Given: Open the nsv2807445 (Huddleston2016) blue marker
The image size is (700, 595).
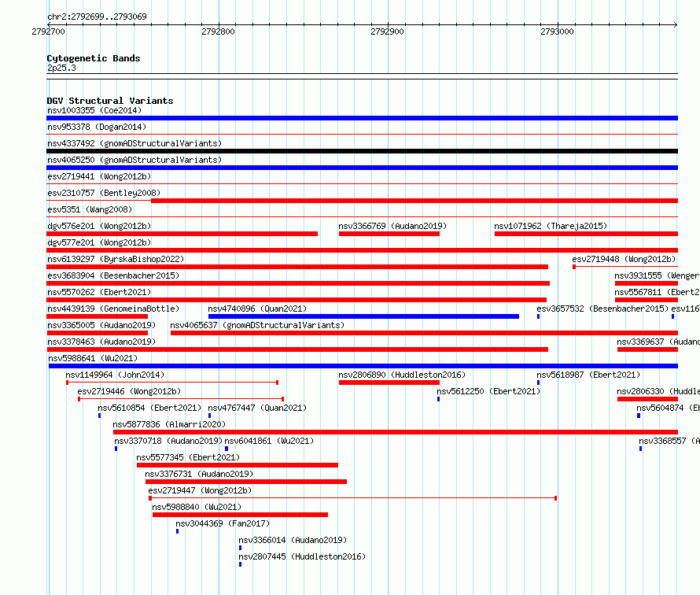Looking at the screenshot, I should pyautogui.click(x=240, y=564).
